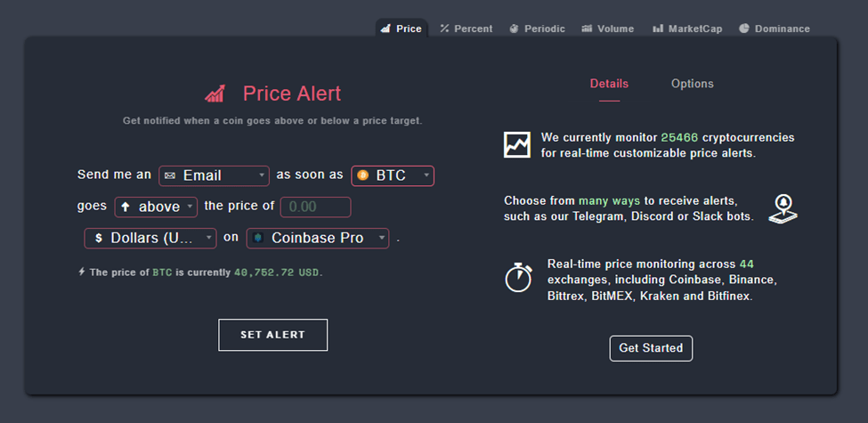Click the stopwatch real-time monitoring icon
Image resolution: width=868 pixels, height=423 pixels.
pyautogui.click(x=518, y=278)
